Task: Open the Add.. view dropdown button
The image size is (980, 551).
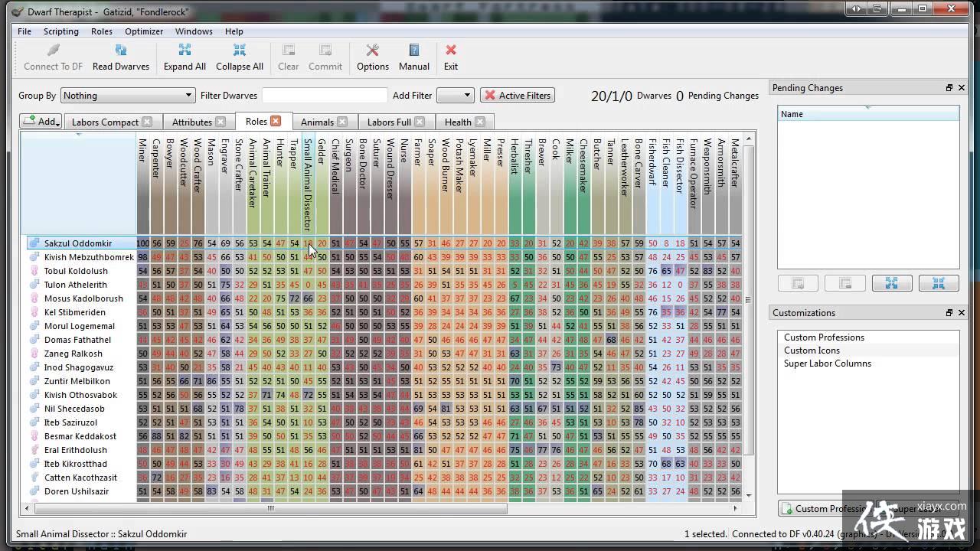Action: point(41,121)
